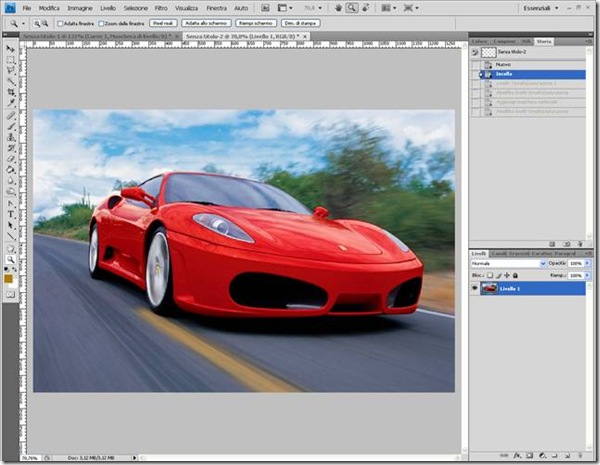Select the Healing Brush tool

point(10,116)
